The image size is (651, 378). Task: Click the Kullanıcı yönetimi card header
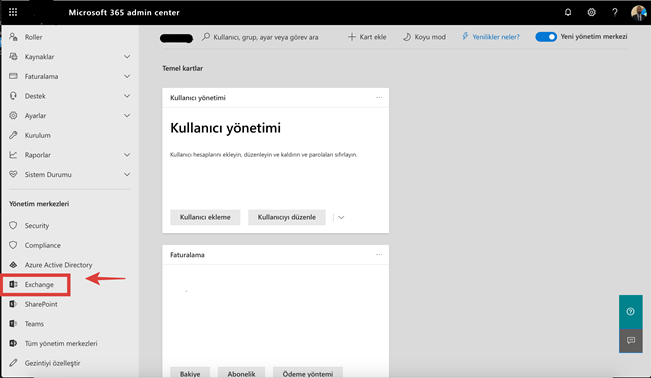[198, 98]
